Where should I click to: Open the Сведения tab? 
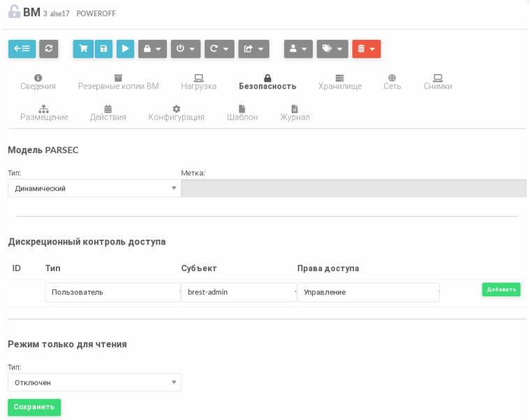38,82
